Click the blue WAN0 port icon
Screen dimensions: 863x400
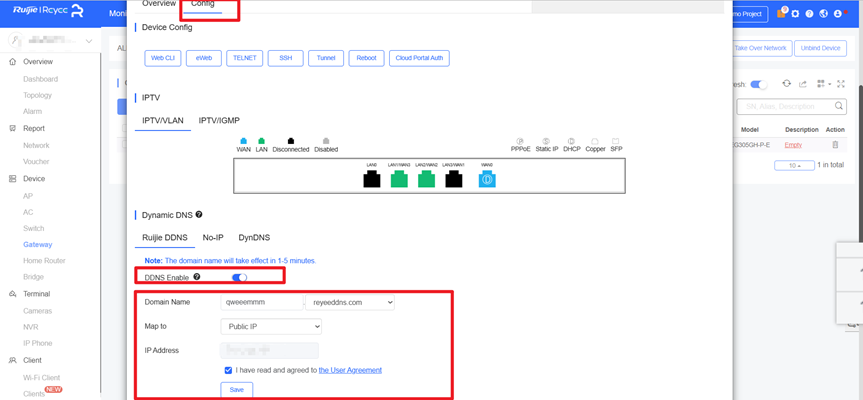coord(487,179)
